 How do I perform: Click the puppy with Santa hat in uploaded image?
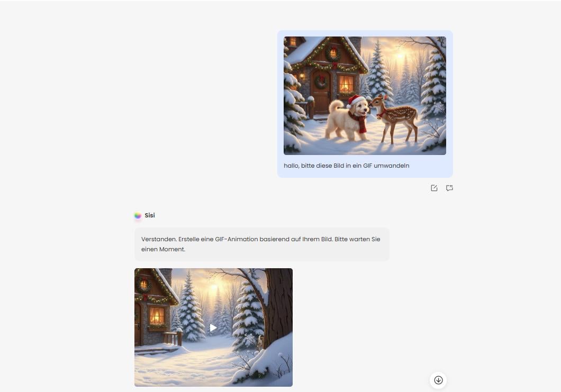tap(348, 118)
